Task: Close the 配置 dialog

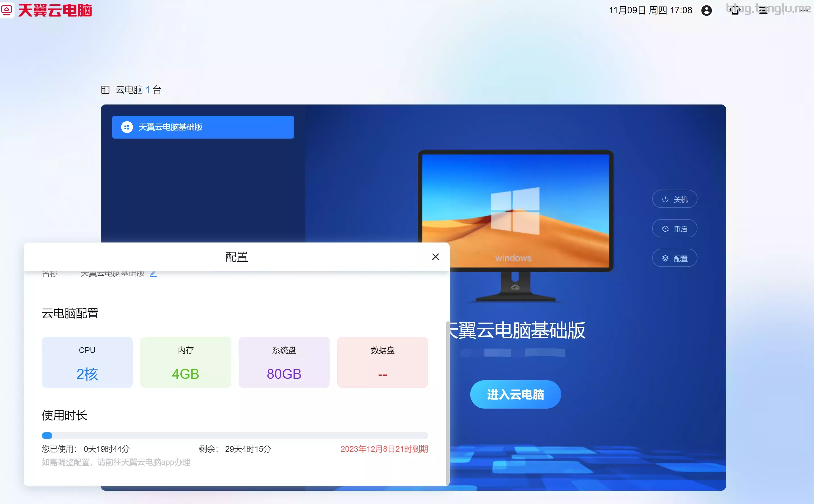Action: pos(435,257)
